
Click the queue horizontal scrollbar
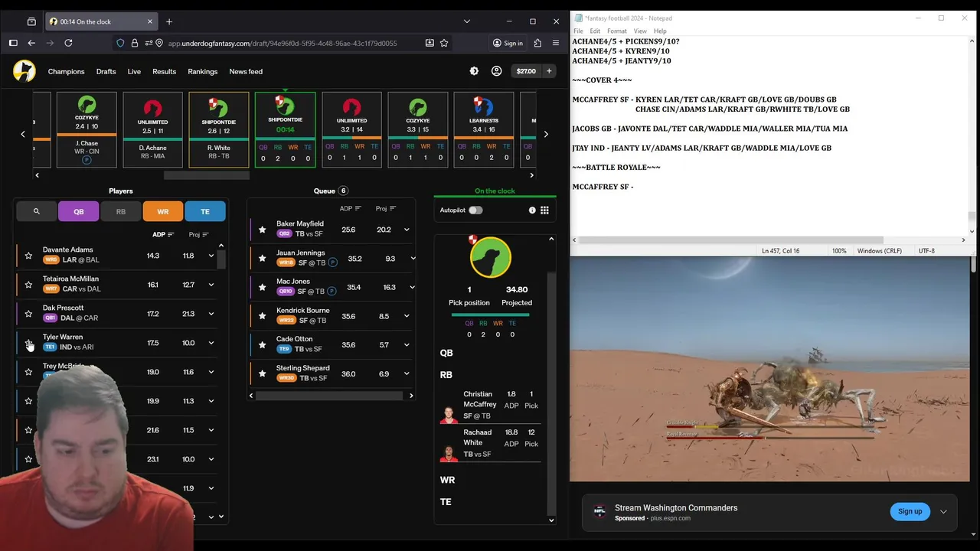(x=329, y=396)
